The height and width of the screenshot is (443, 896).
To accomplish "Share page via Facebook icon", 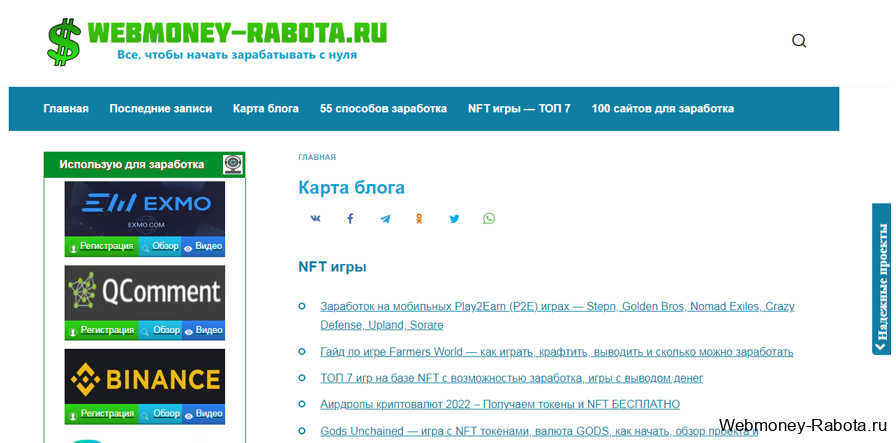I will [350, 218].
